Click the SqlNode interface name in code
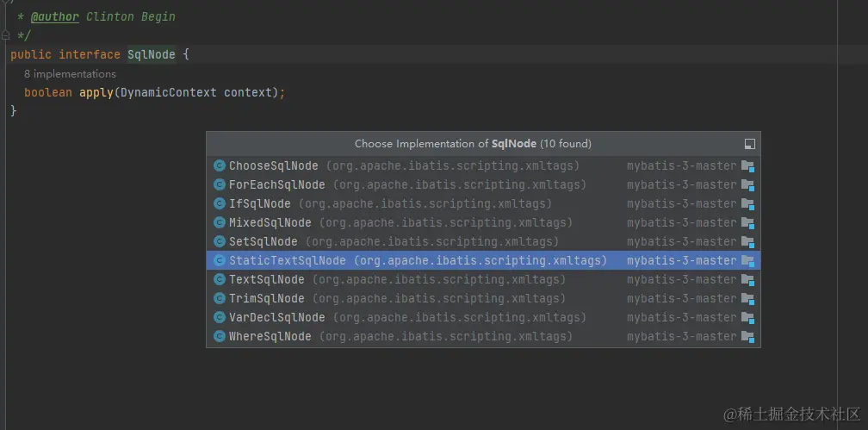The width and height of the screenshot is (868, 430). [152, 54]
